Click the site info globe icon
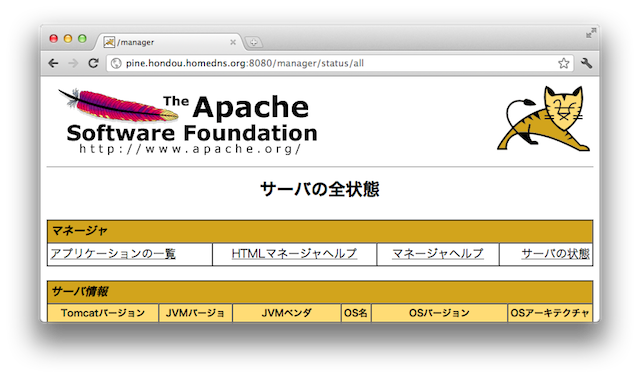The height and width of the screenshot is (378, 640). click(x=116, y=63)
